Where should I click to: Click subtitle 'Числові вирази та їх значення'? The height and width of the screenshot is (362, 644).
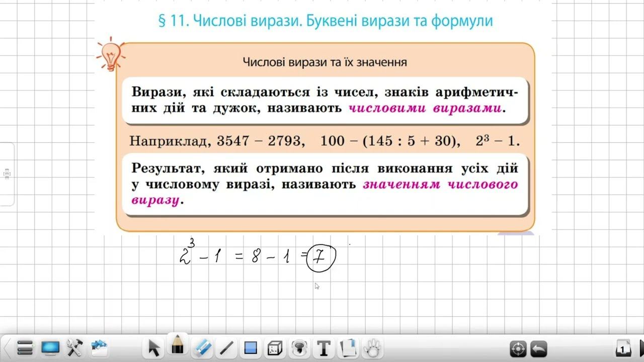coord(325,62)
